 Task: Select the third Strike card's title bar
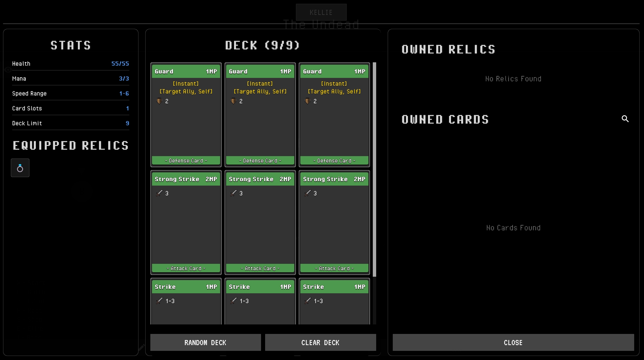tap(334, 287)
